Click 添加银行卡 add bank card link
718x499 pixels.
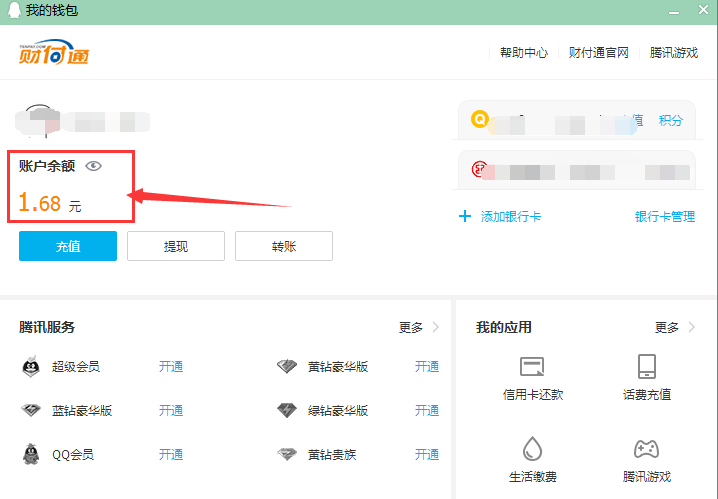click(x=511, y=217)
